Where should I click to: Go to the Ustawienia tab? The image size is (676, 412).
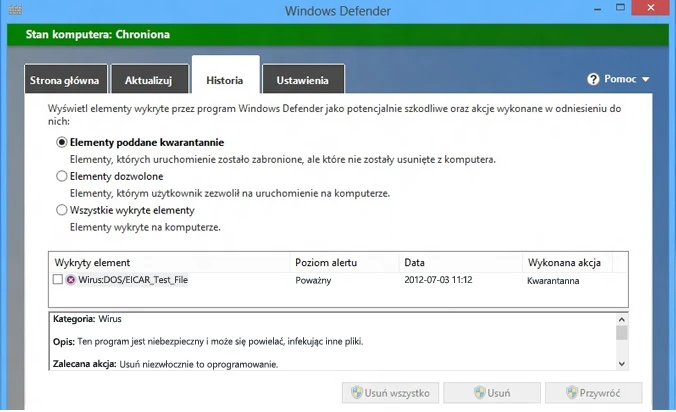pyautogui.click(x=303, y=79)
